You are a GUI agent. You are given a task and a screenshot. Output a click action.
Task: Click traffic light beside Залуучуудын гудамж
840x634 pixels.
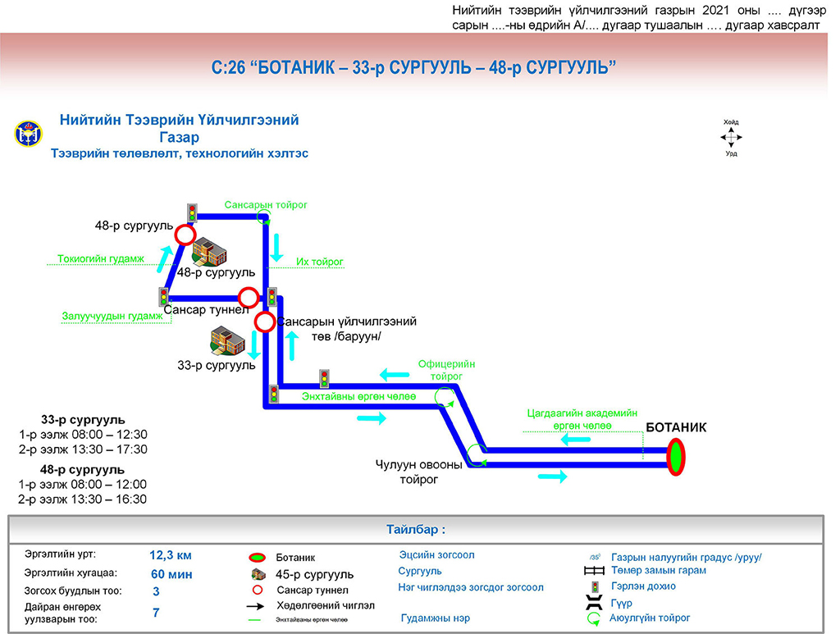click(164, 296)
